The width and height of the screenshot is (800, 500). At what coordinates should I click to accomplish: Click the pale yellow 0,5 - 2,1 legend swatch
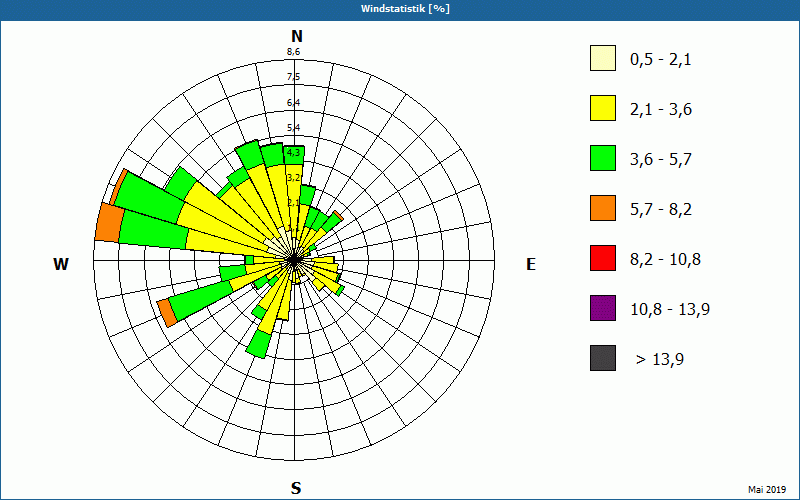(x=603, y=58)
